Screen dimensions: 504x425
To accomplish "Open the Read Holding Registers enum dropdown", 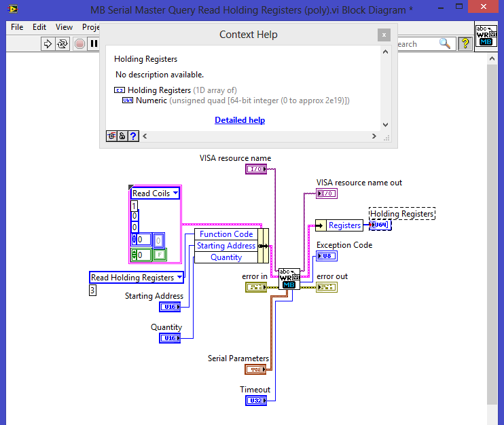I will tap(180, 277).
